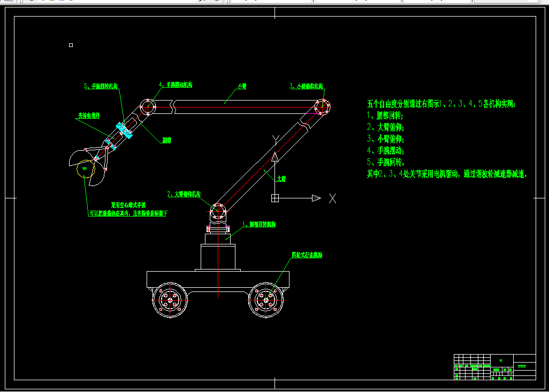Click the '采用空心爪式手抓' note text
This screenshot has height=392, width=549.
[x=127, y=205]
